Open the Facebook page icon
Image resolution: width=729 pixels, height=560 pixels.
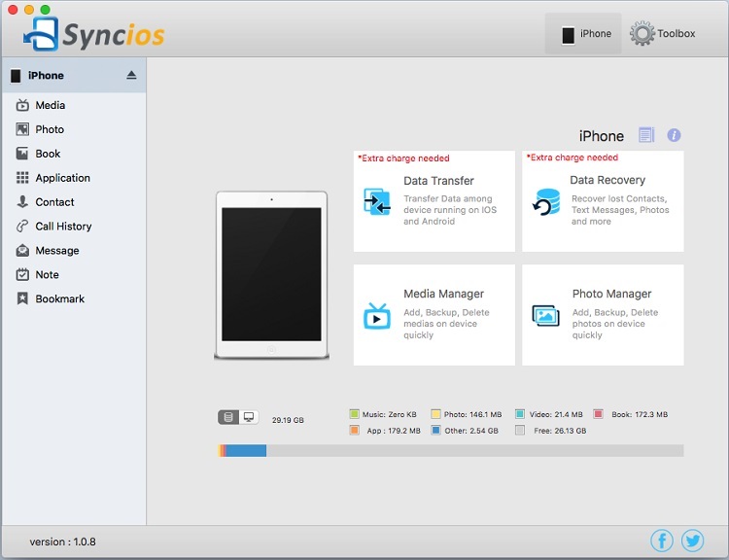tap(662, 541)
